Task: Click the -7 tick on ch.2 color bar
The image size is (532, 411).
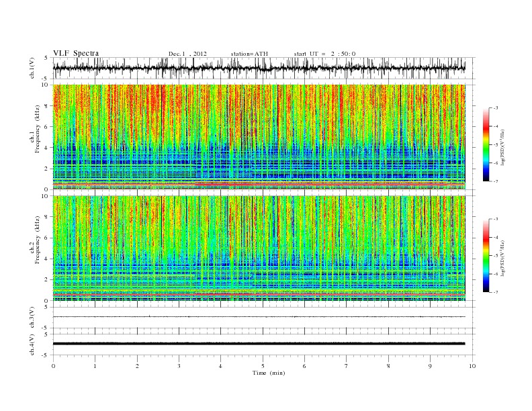Action: point(495,292)
